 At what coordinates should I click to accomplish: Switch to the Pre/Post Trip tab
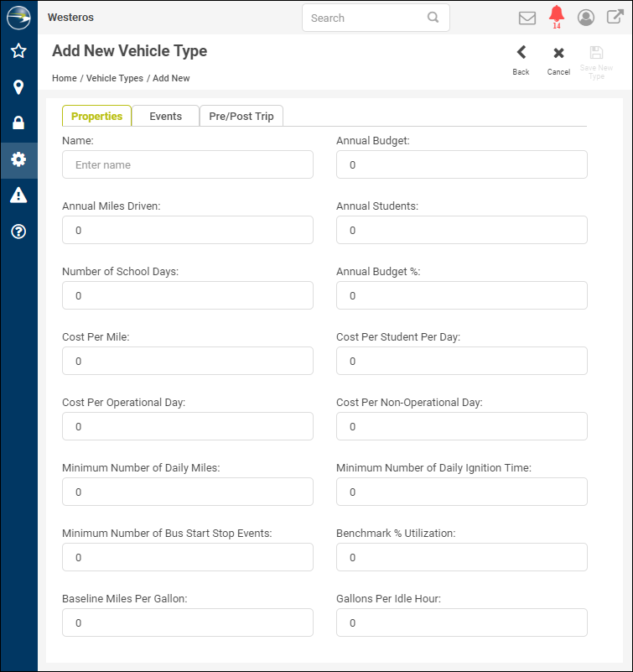(x=241, y=116)
